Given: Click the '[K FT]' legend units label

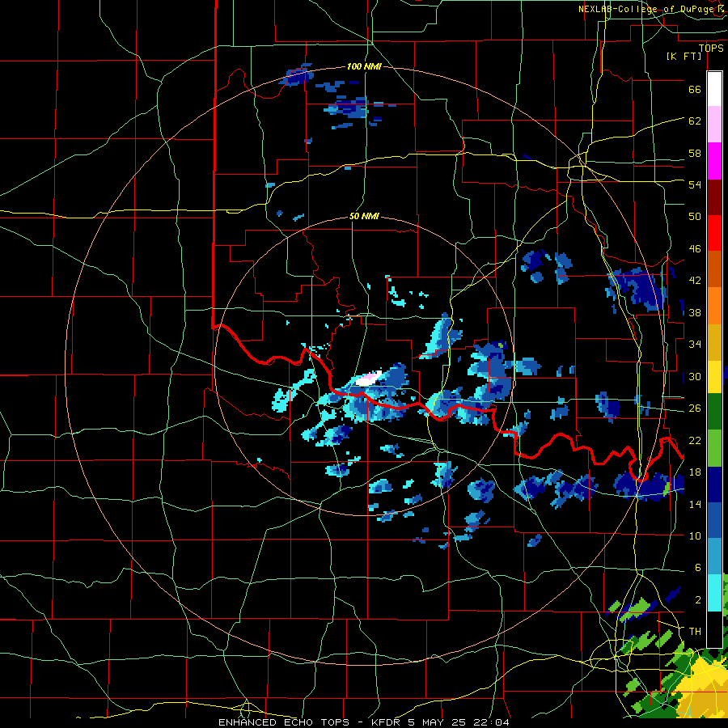Looking at the screenshot, I should pyautogui.click(x=684, y=57).
